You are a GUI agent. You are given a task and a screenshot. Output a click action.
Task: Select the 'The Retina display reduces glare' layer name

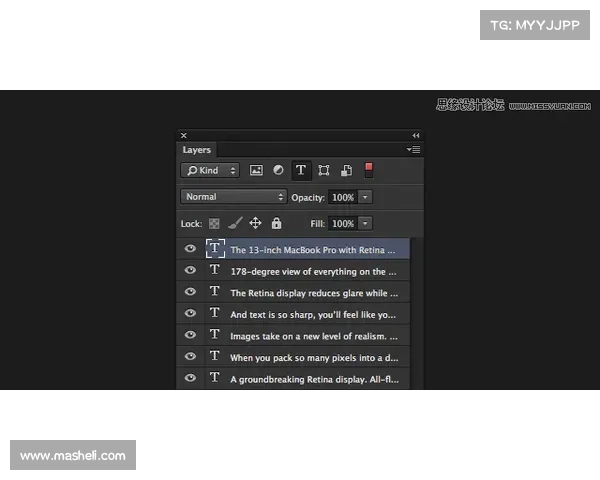314,293
